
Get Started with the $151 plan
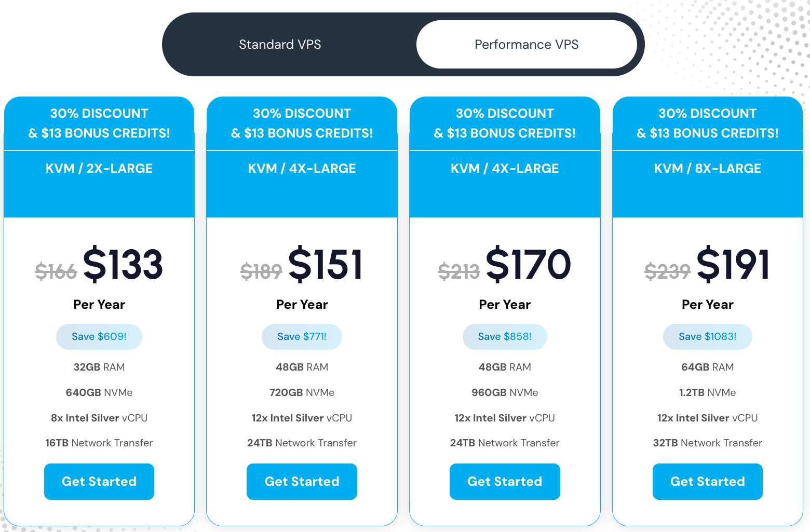[x=302, y=482]
